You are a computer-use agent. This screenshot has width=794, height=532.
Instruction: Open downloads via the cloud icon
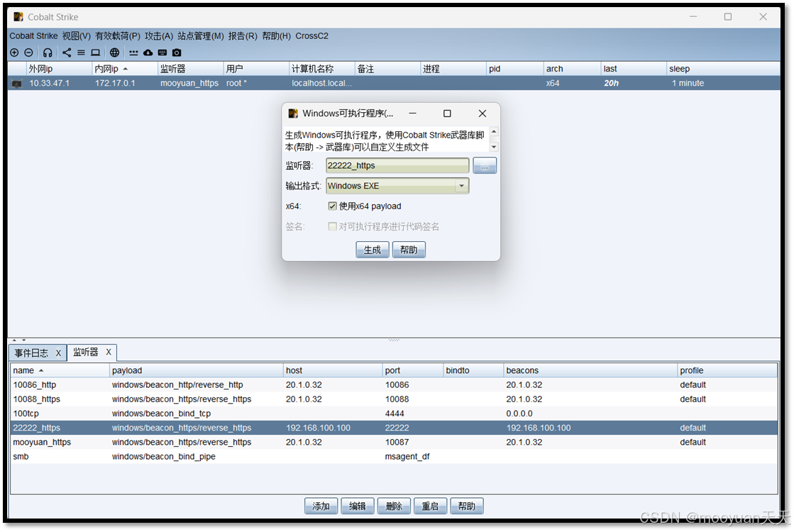148,52
